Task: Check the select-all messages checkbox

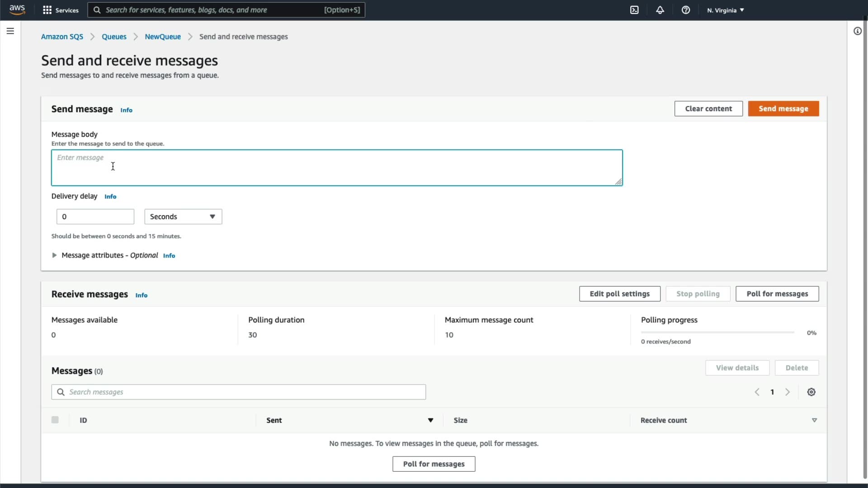Action: click(55, 420)
